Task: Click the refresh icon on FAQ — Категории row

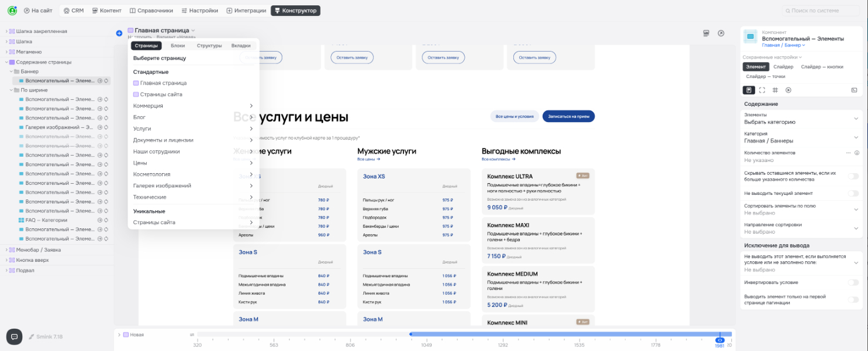Action: [x=106, y=220]
